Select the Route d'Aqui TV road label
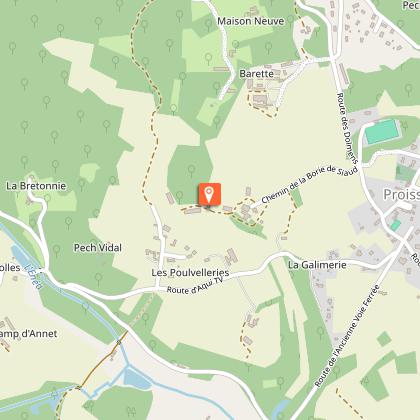420x420 pixels. pyautogui.click(x=195, y=286)
